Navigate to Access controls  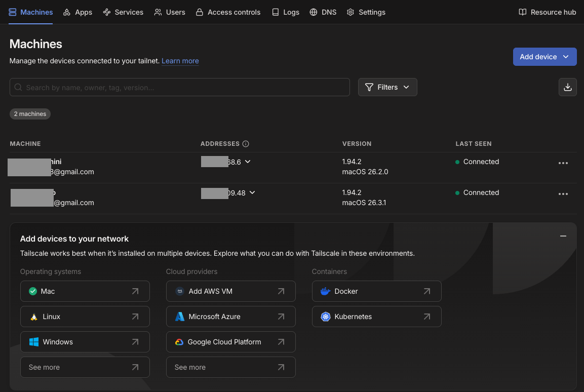click(x=228, y=12)
